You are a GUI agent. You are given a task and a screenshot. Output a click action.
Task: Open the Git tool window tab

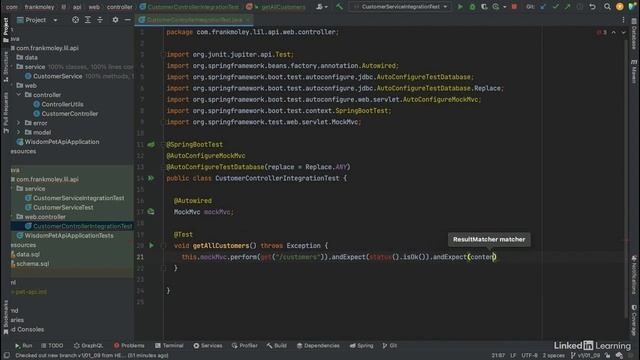tap(390, 345)
